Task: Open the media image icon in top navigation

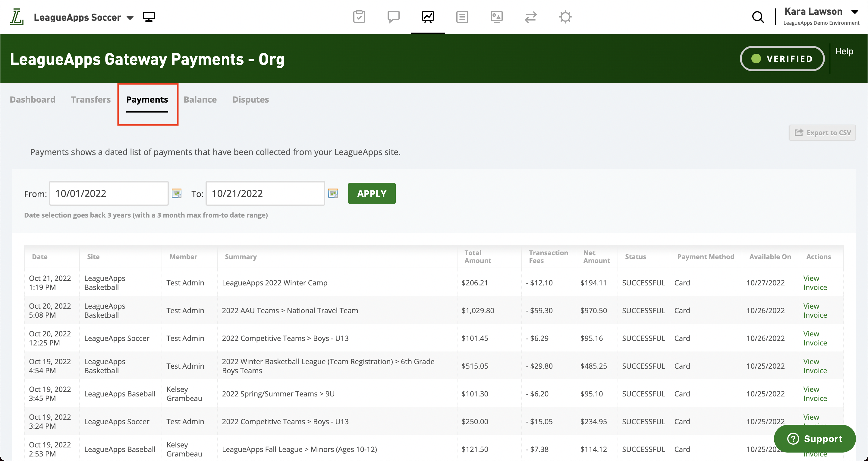Action: [496, 17]
